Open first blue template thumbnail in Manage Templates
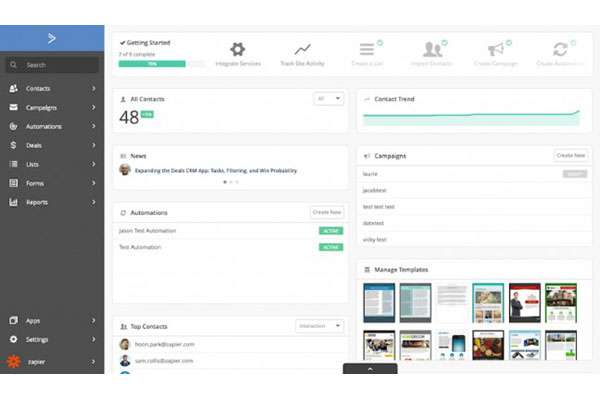 (379, 303)
